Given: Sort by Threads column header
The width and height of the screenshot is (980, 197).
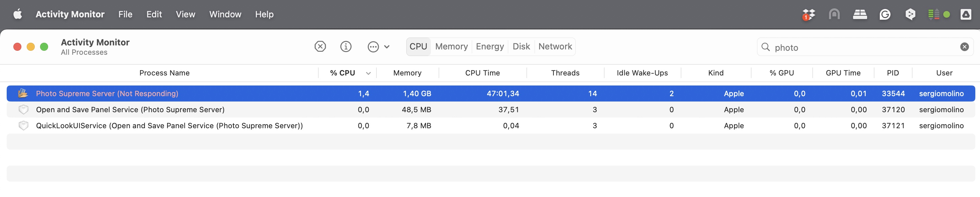Looking at the screenshot, I should pyautogui.click(x=565, y=73).
